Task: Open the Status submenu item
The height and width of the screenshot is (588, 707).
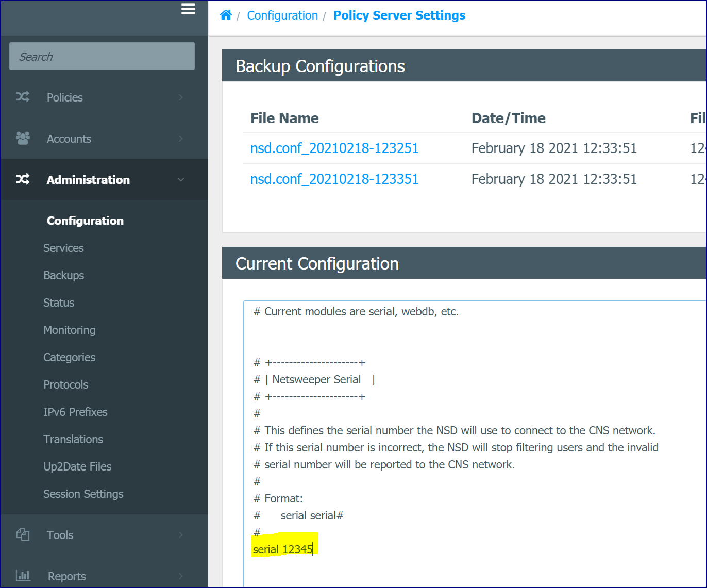Action: (59, 303)
